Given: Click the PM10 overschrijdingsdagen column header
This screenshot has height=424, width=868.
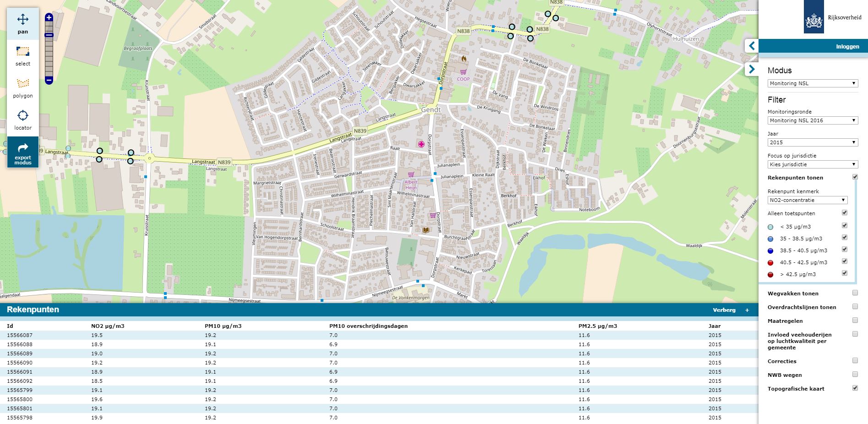Looking at the screenshot, I should 368,326.
